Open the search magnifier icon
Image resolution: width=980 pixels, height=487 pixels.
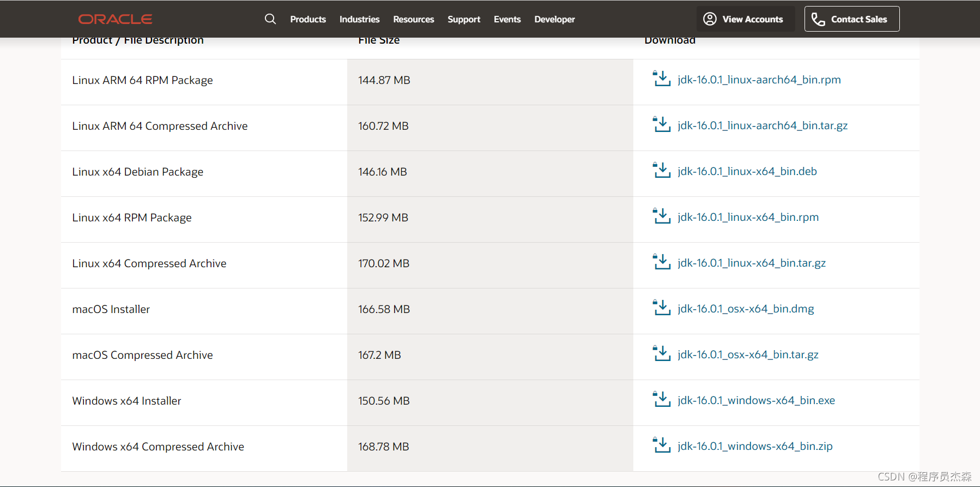[x=270, y=19]
